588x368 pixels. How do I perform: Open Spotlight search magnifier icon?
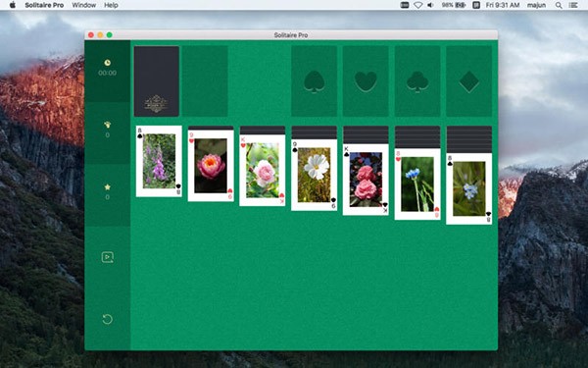559,5
